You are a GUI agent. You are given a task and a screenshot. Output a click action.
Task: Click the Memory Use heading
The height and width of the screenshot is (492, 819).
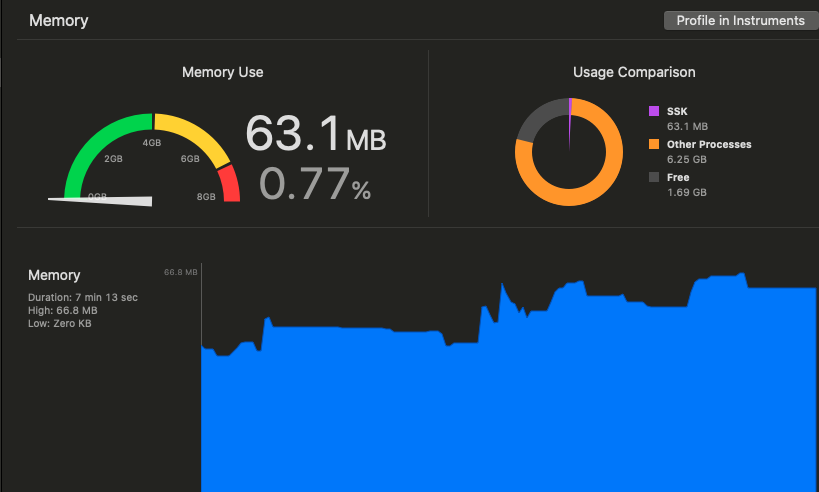click(223, 72)
